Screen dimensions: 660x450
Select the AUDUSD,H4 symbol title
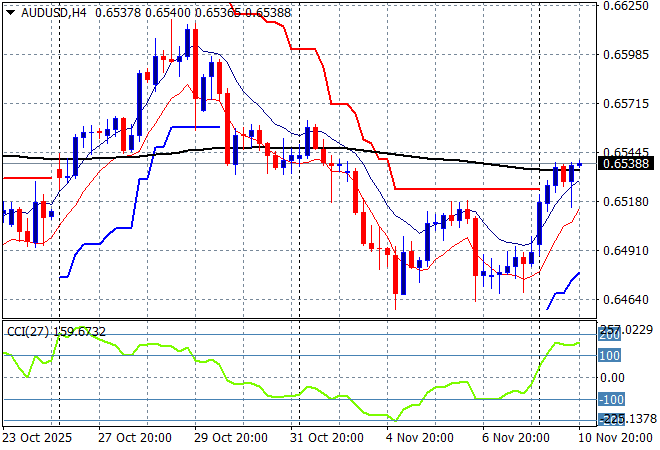54,13
